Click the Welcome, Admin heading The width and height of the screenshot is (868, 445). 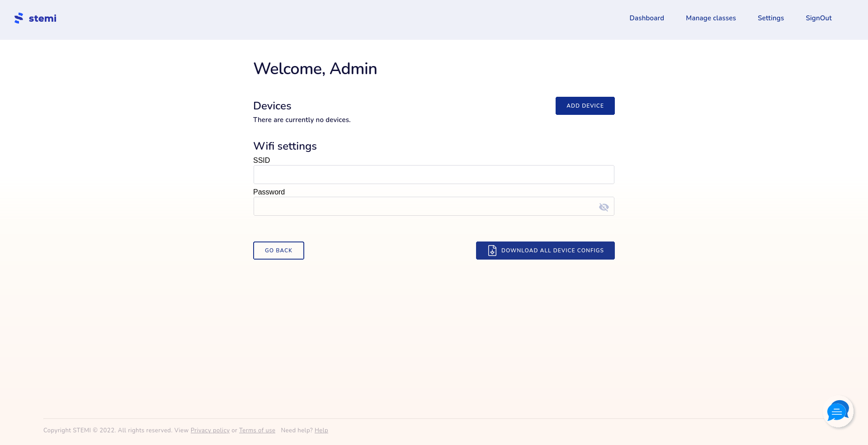tap(315, 69)
